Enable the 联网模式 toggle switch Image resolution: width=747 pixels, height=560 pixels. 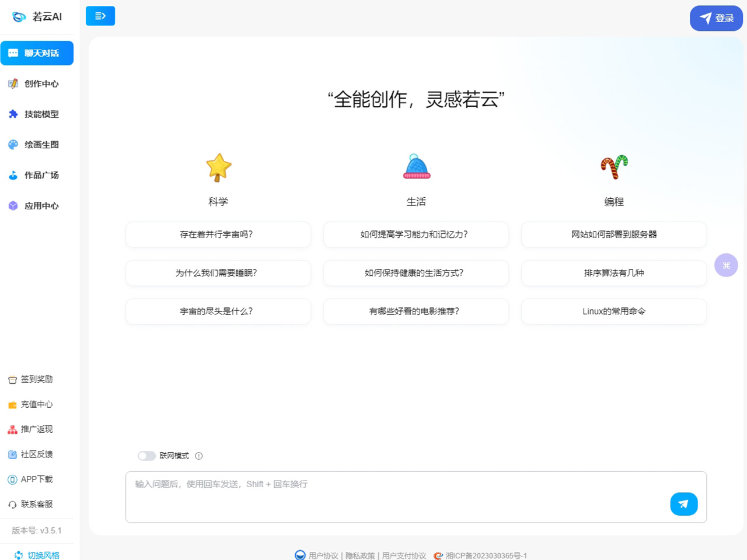(146, 456)
